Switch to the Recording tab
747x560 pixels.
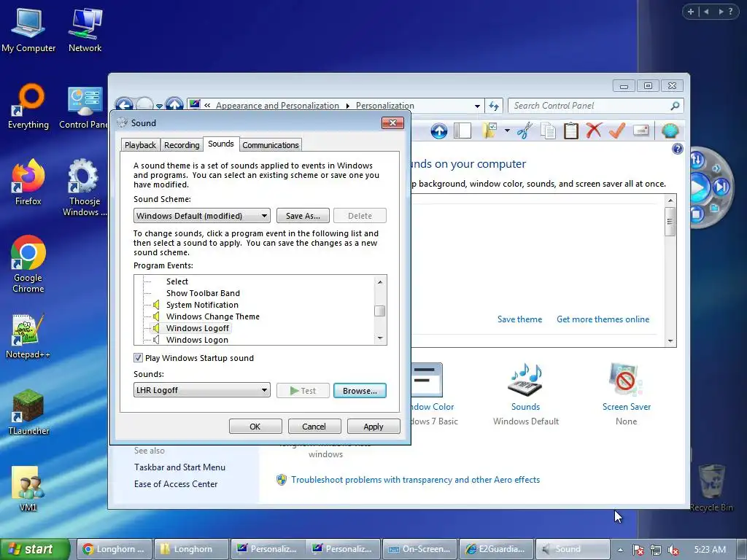coord(182,145)
